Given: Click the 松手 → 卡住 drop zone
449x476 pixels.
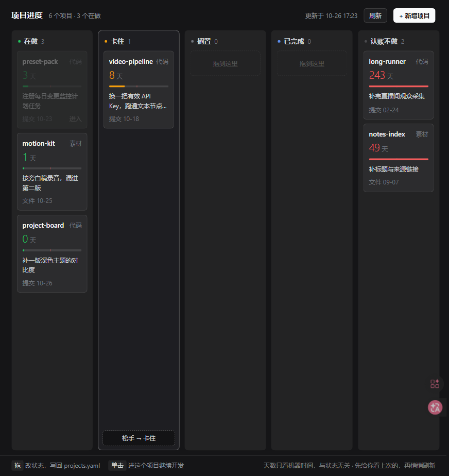Looking at the screenshot, I should [139, 438].
